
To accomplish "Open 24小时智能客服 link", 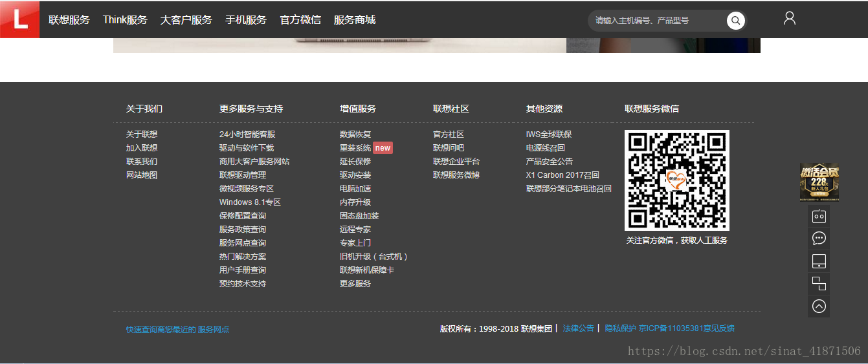I will pyautogui.click(x=247, y=134).
